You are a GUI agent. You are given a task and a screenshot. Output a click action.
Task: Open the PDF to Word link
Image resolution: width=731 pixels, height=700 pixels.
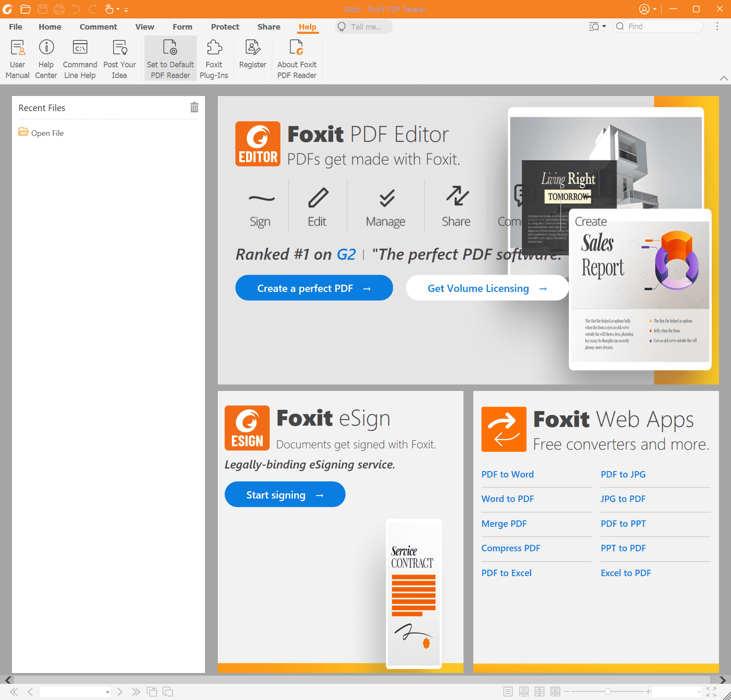508,474
